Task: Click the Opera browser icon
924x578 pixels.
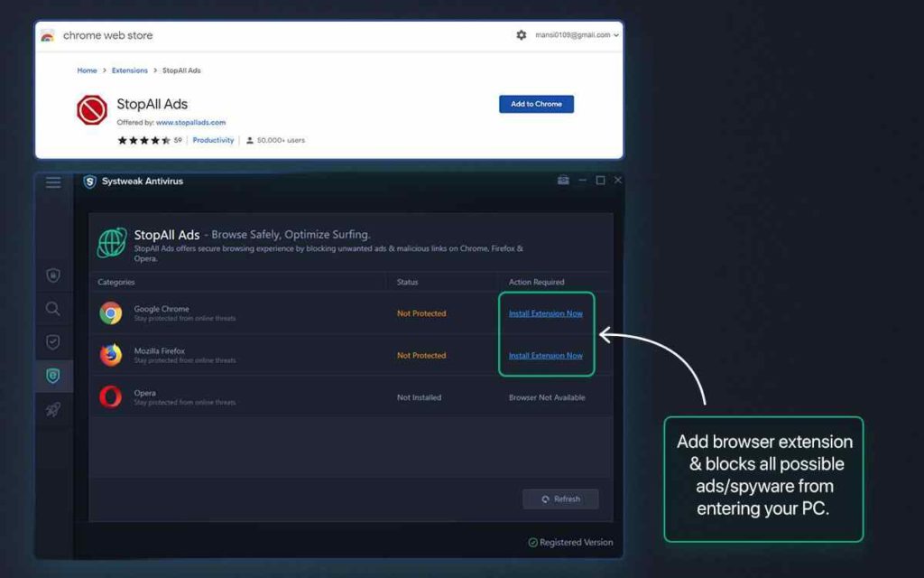Action: point(111,396)
